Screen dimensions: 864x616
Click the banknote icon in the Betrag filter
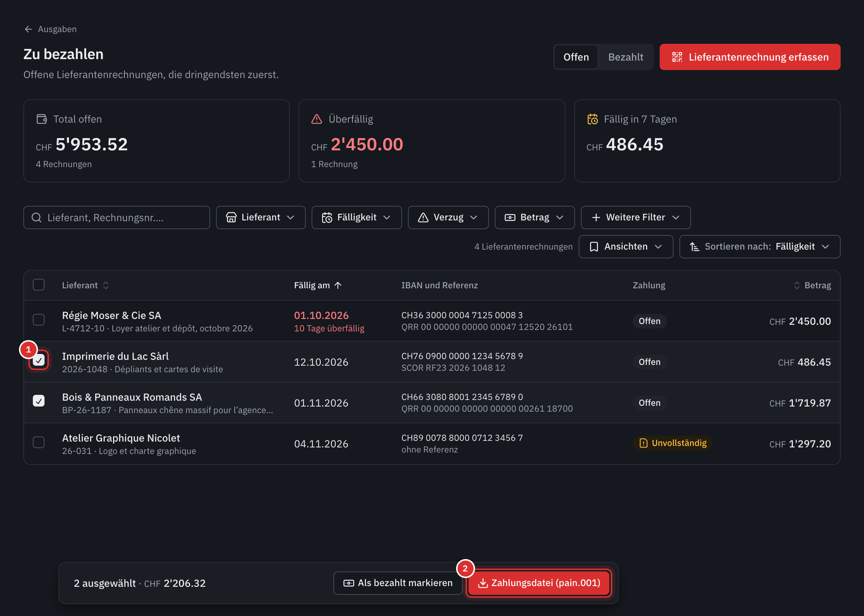pyautogui.click(x=510, y=217)
